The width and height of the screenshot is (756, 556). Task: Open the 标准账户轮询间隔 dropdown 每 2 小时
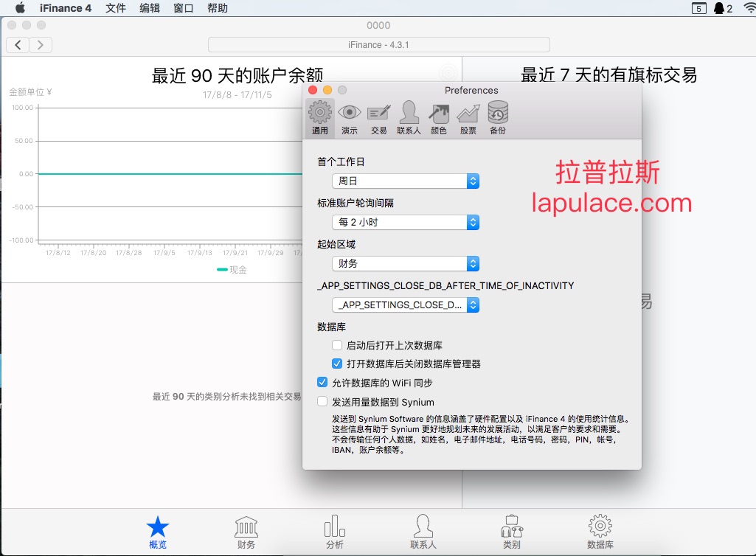click(406, 222)
